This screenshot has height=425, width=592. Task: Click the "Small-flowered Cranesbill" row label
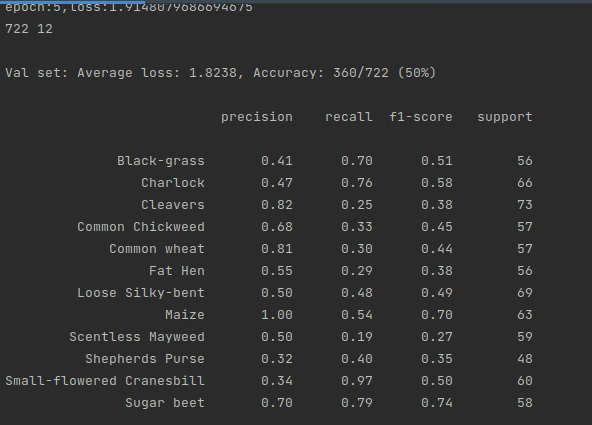pyautogui.click(x=105, y=380)
